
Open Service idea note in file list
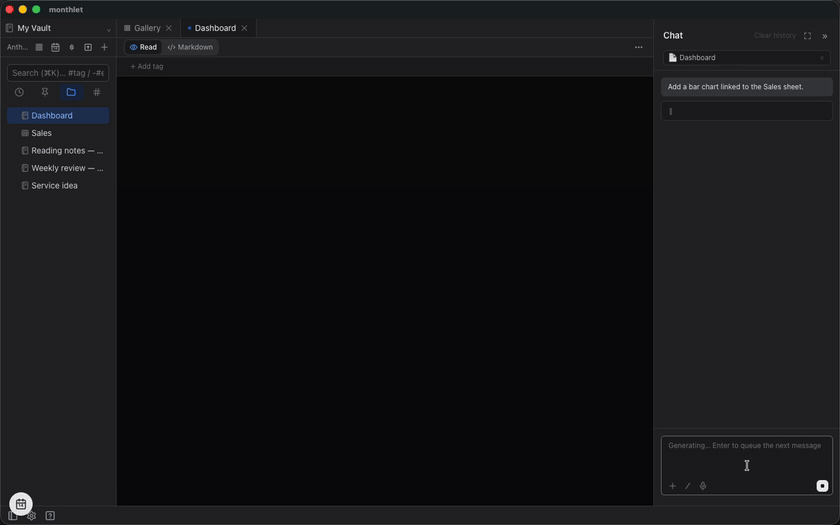pos(58,185)
